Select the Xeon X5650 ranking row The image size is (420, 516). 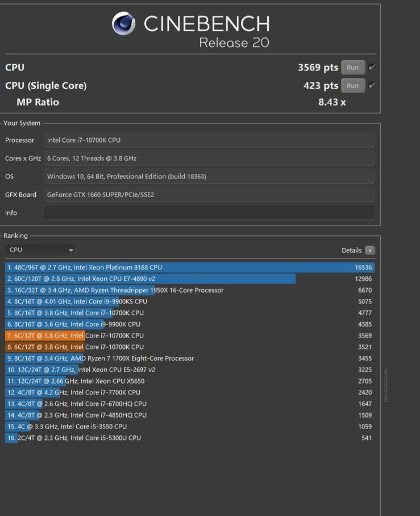pyautogui.click(x=190, y=381)
